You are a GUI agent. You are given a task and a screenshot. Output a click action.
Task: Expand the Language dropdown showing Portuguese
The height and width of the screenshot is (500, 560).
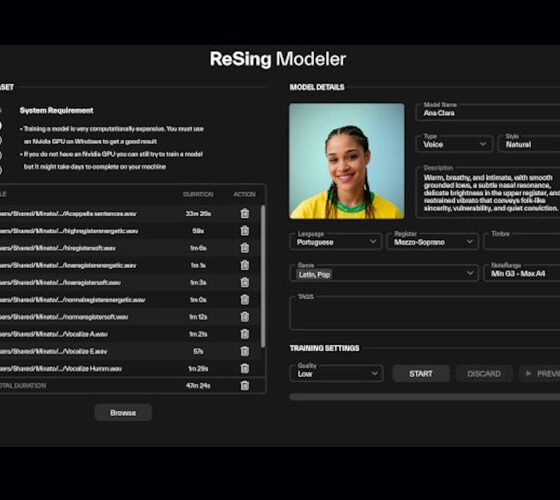(x=336, y=242)
